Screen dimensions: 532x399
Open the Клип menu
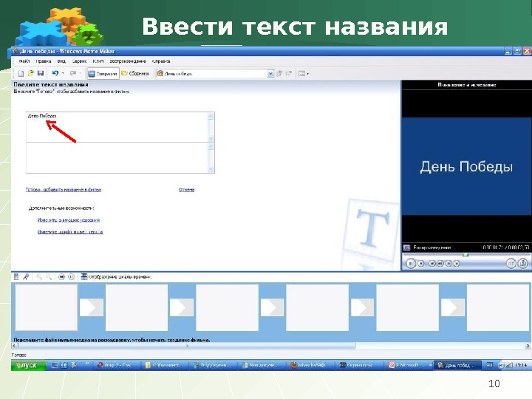pos(98,61)
